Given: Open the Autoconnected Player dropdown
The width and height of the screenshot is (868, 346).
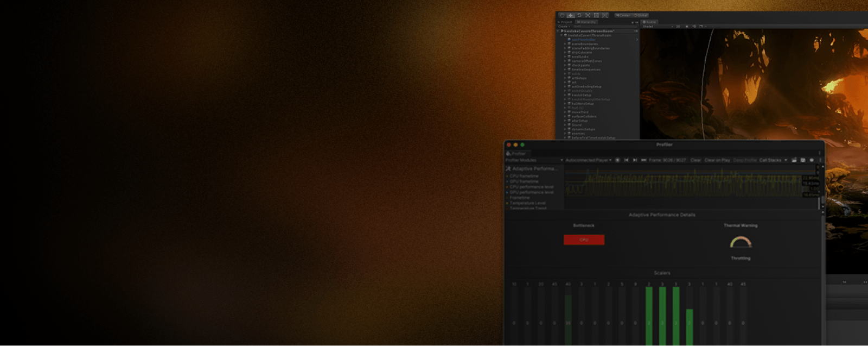Looking at the screenshot, I should [588, 160].
